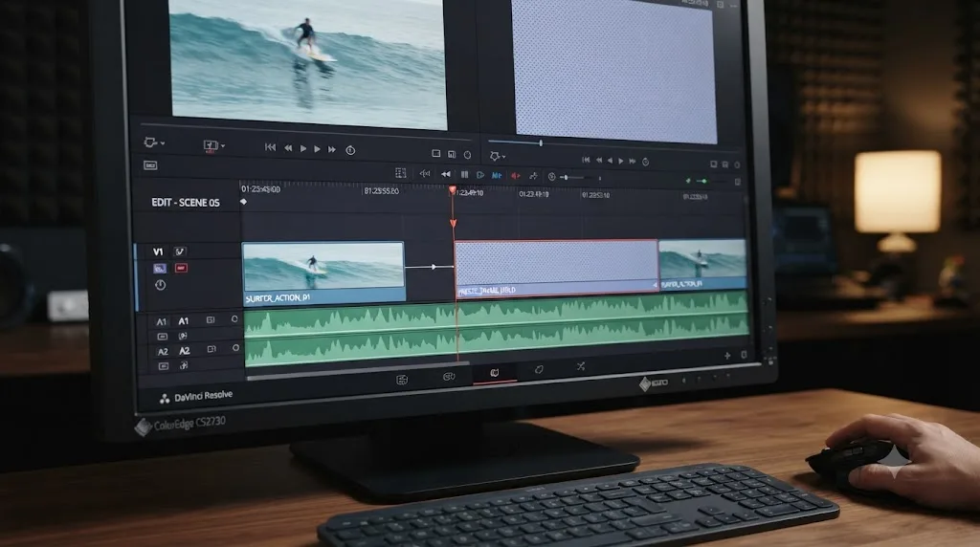980x547 pixels.
Task: Click red icon in timeline toolbar
Action: 516,176
